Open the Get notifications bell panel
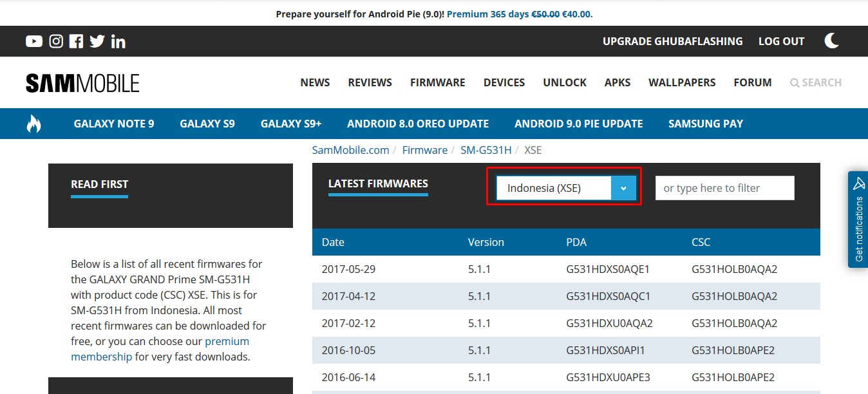868x394 pixels. pos(858,222)
